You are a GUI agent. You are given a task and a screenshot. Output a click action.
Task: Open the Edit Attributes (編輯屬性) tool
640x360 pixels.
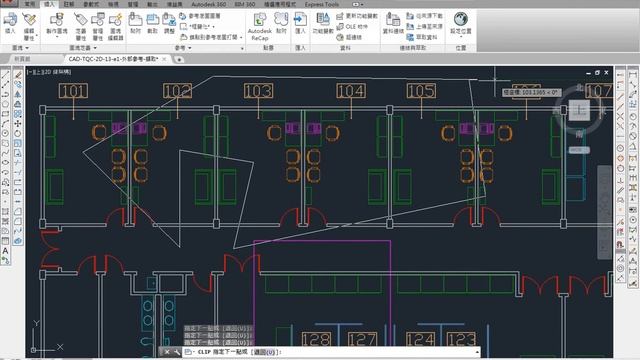click(x=29, y=26)
